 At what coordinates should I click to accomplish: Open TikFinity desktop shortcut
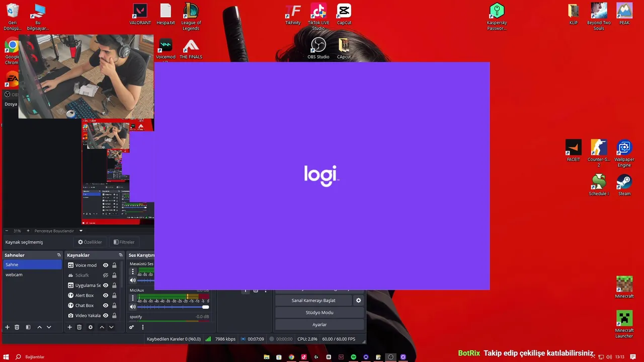click(x=293, y=14)
